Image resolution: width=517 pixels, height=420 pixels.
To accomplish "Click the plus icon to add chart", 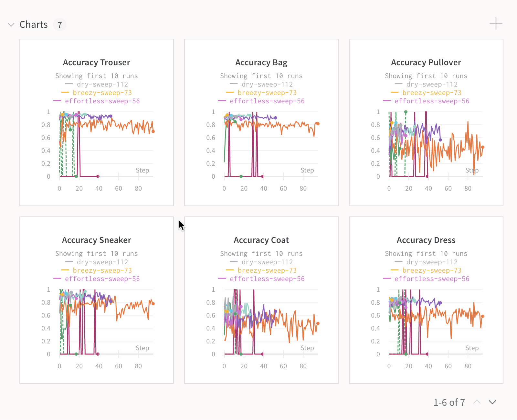I will click(496, 24).
